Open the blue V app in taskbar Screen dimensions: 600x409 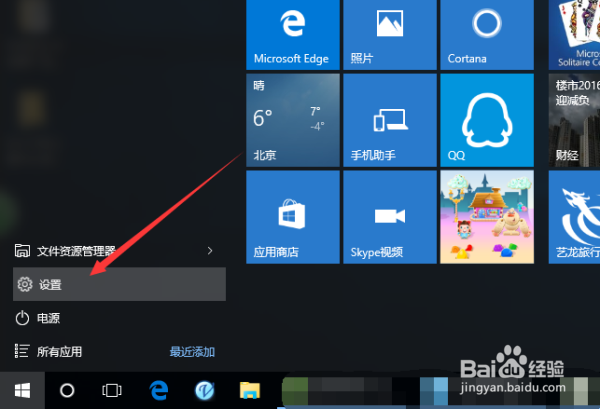(x=205, y=391)
